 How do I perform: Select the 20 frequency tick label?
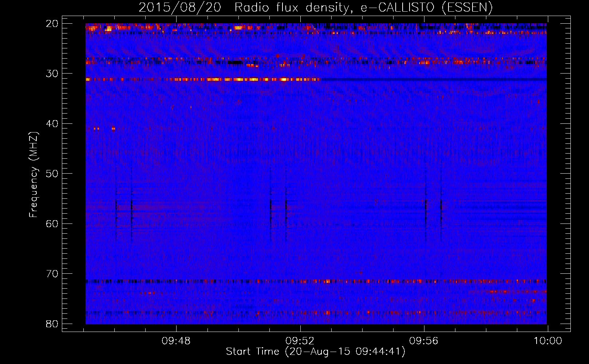click(x=52, y=24)
